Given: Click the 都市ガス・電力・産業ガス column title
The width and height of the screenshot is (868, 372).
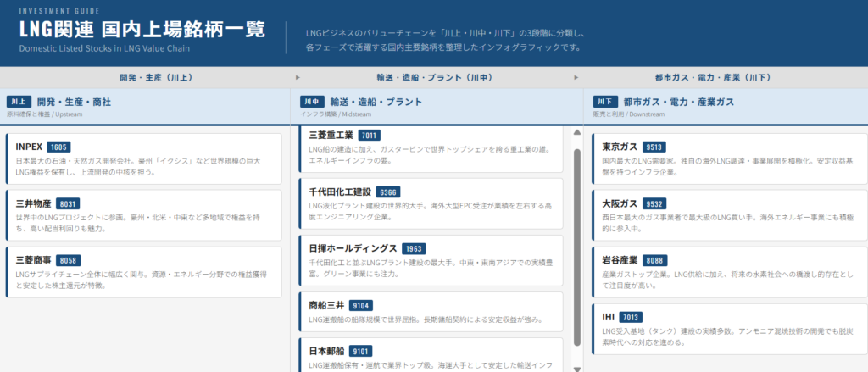Looking at the screenshot, I should pos(679,102).
